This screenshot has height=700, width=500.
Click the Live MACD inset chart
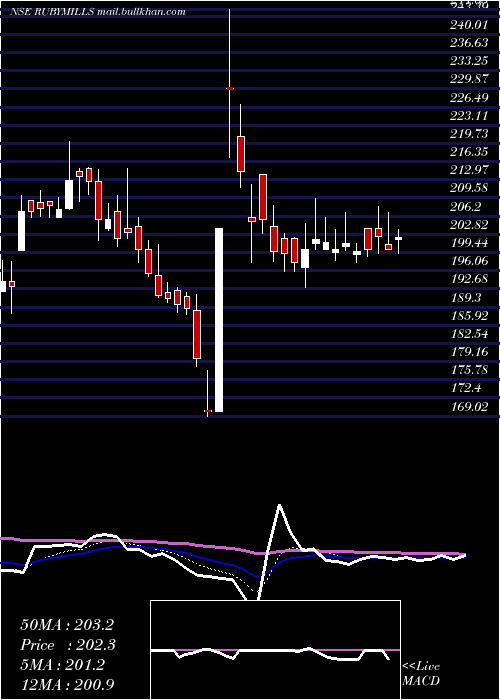275,650
